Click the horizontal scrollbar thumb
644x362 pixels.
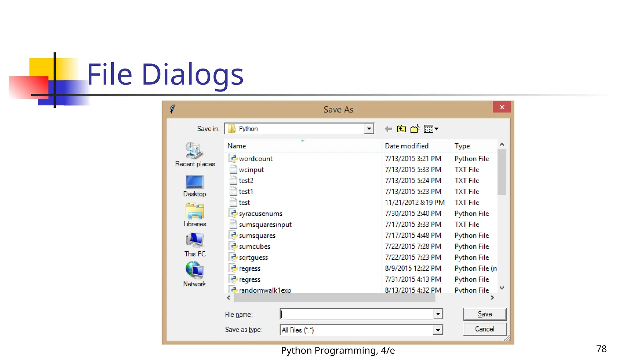pos(334,298)
